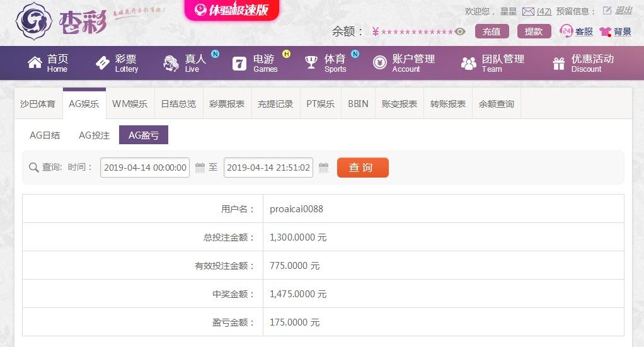Click the 1,475.0000 元 winnings value
The height and width of the screenshot is (347, 644).
pos(298,294)
